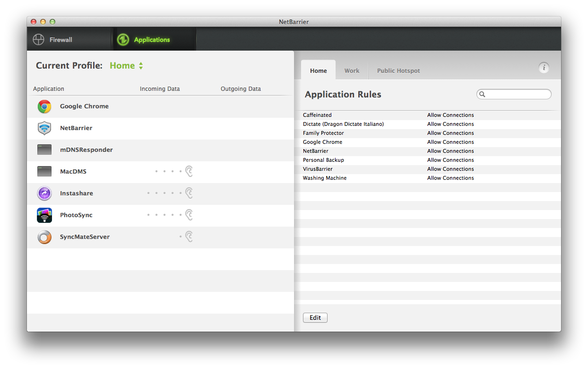Click the mDNSResponder name label

point(86,150)
